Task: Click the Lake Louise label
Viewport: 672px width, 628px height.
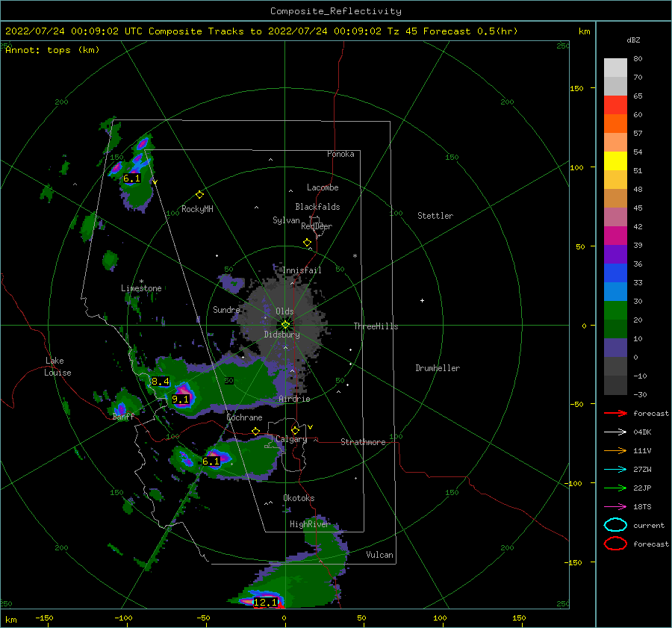Action: tap(57, 367)
